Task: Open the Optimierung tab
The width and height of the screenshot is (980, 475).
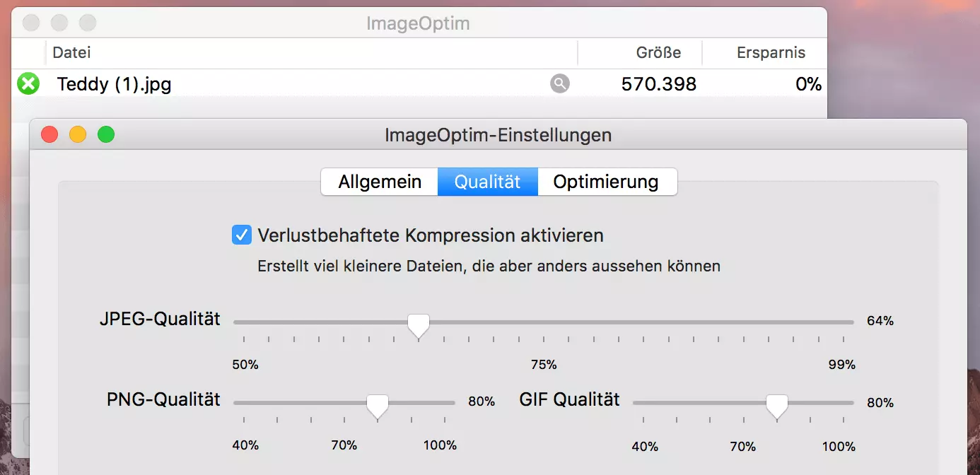Action: tap(606, 182)
